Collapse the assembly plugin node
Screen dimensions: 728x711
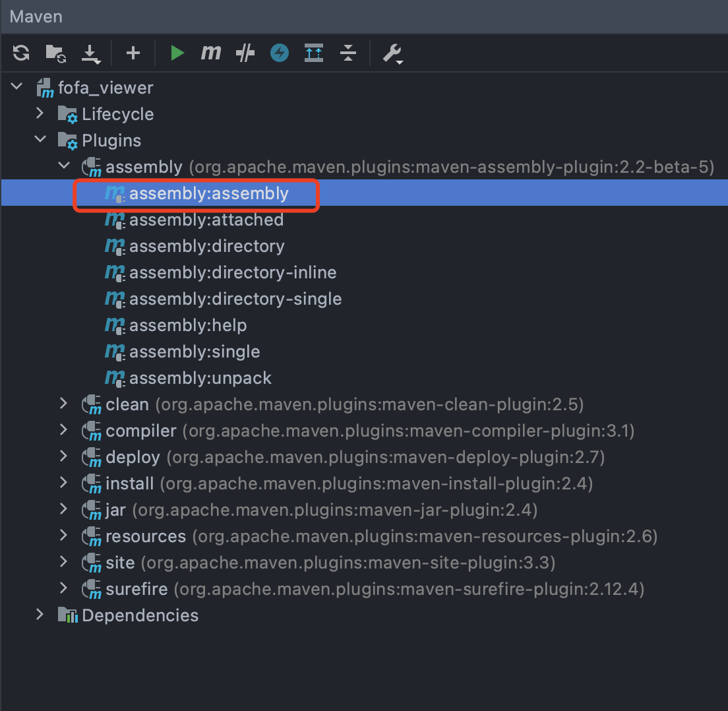pos(64,166)
